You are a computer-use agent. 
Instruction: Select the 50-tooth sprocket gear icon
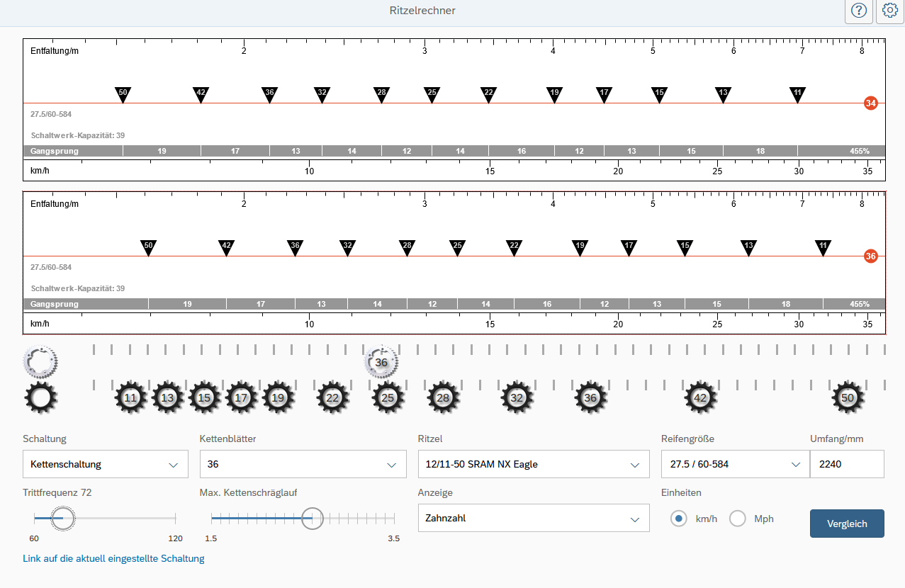(x=848, y=398)
